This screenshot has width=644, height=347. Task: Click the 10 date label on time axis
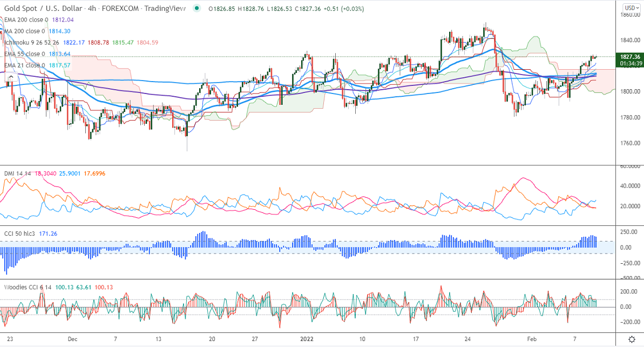362,339
